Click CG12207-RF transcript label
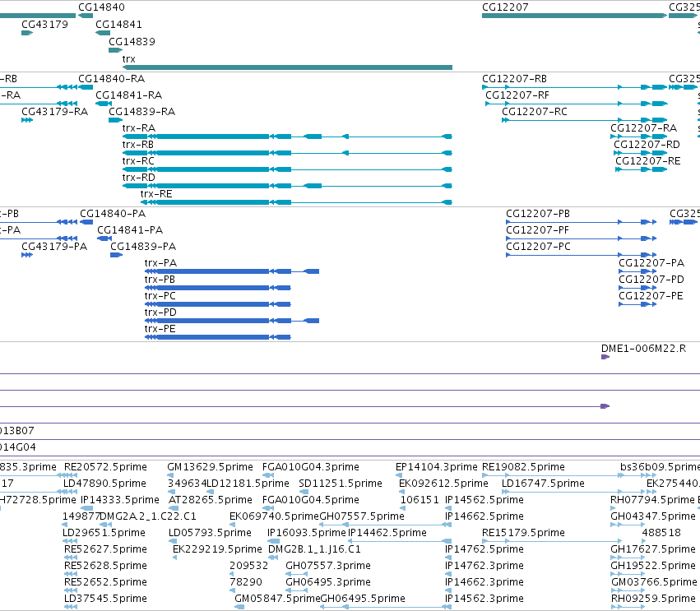Viewport: 700px width, 611px height. (x=517, y=95)
